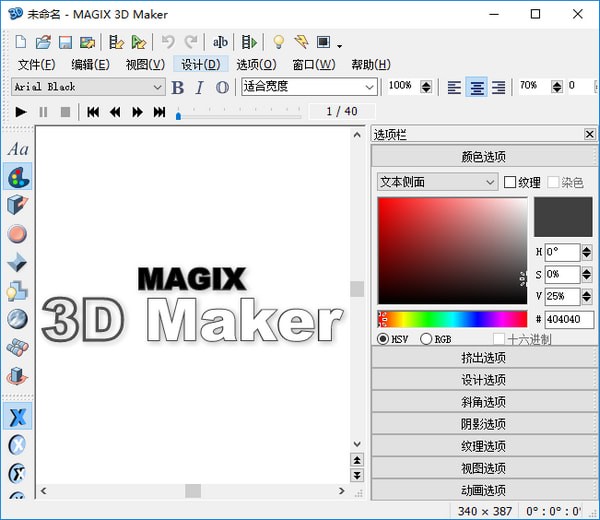Viewport: 600px width, 520px height.
Task: Select the Aa text tool in sidebar
Action: click(x=18, y=149)
